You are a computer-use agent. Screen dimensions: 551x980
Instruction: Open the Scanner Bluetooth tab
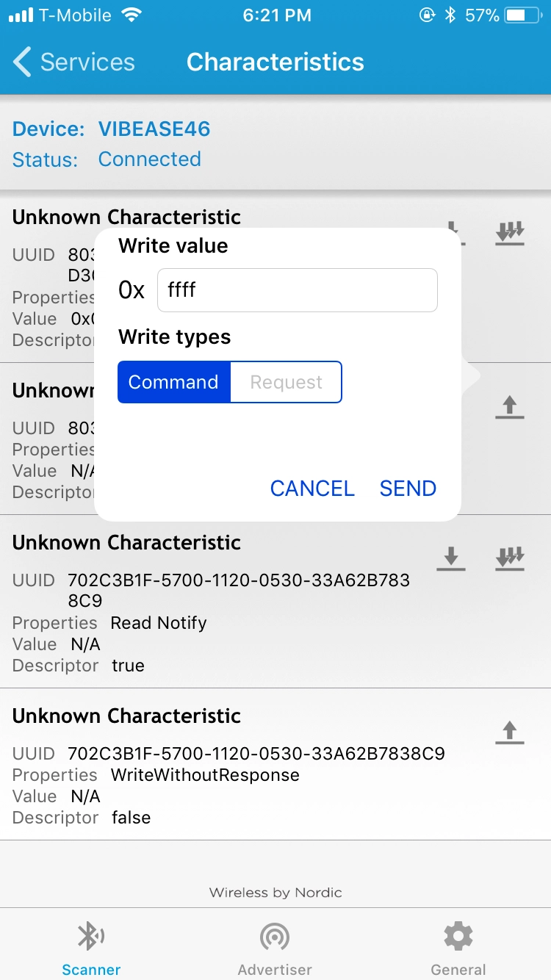(91, 947)
